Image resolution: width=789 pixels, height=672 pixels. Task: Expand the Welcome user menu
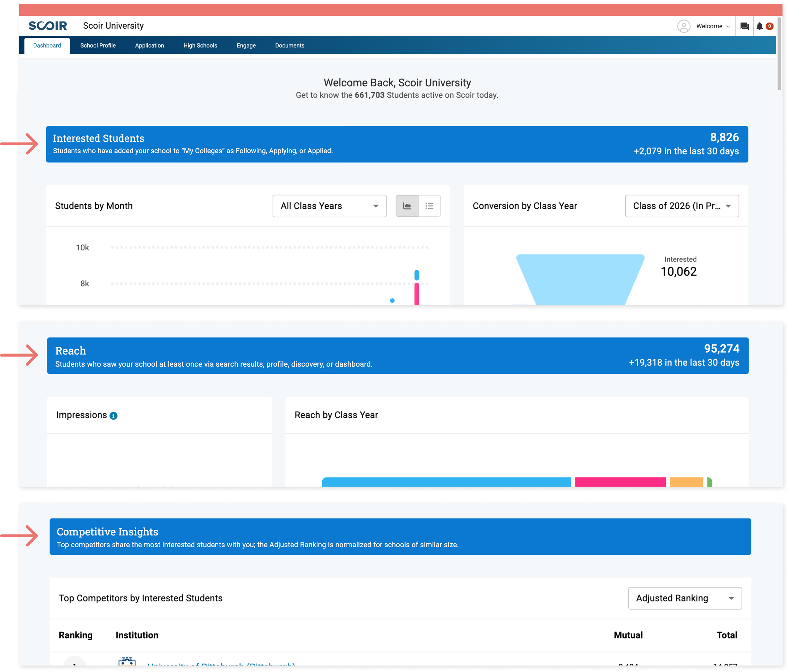point(713,26)
